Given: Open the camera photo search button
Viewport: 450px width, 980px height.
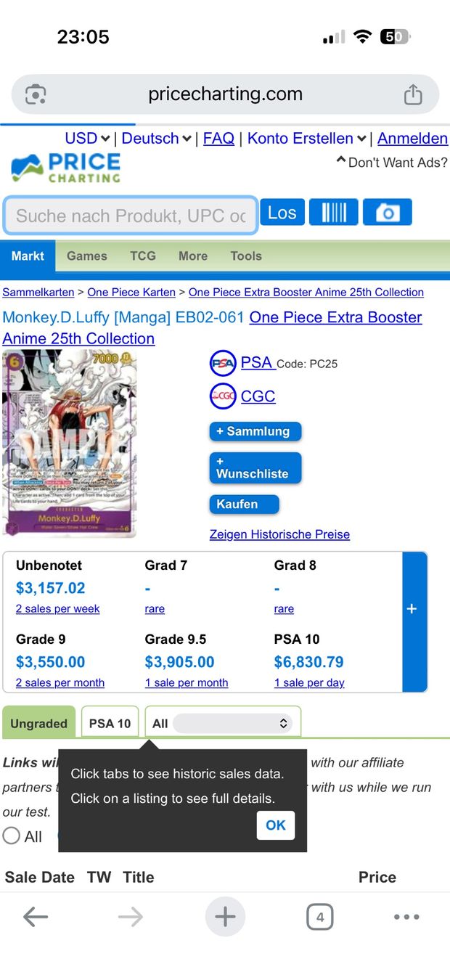Looking at the screenshot, I should pyautogui.click(x=388, y=213).
